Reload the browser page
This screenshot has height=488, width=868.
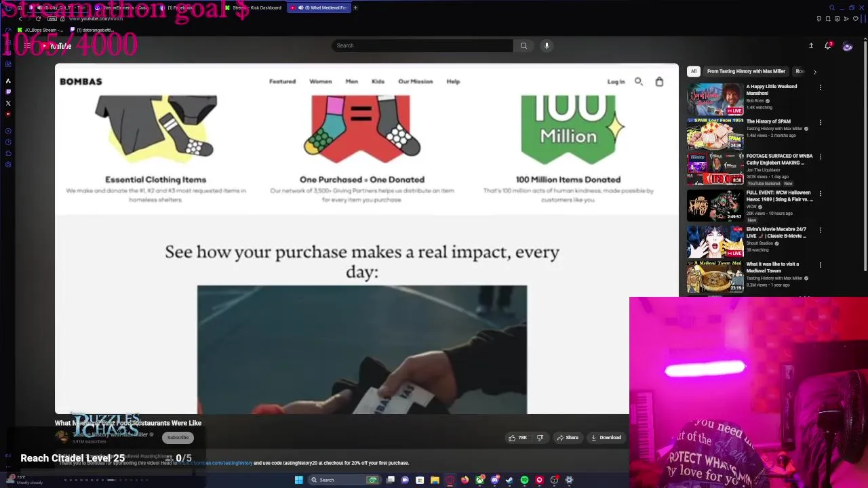tap(39, 19)
